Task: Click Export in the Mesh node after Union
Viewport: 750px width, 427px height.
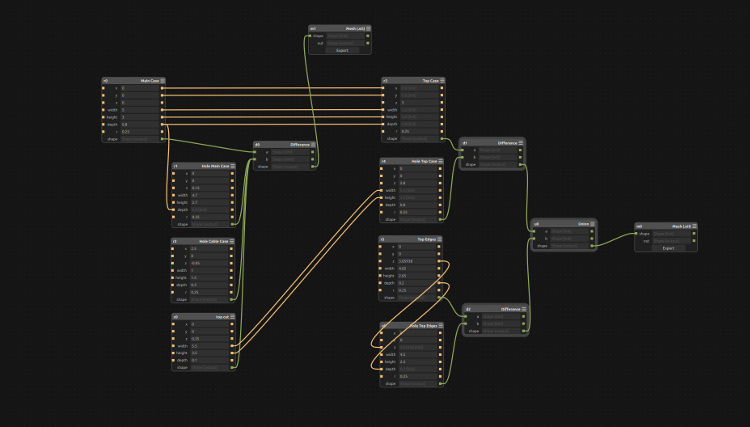Action: 668,248
